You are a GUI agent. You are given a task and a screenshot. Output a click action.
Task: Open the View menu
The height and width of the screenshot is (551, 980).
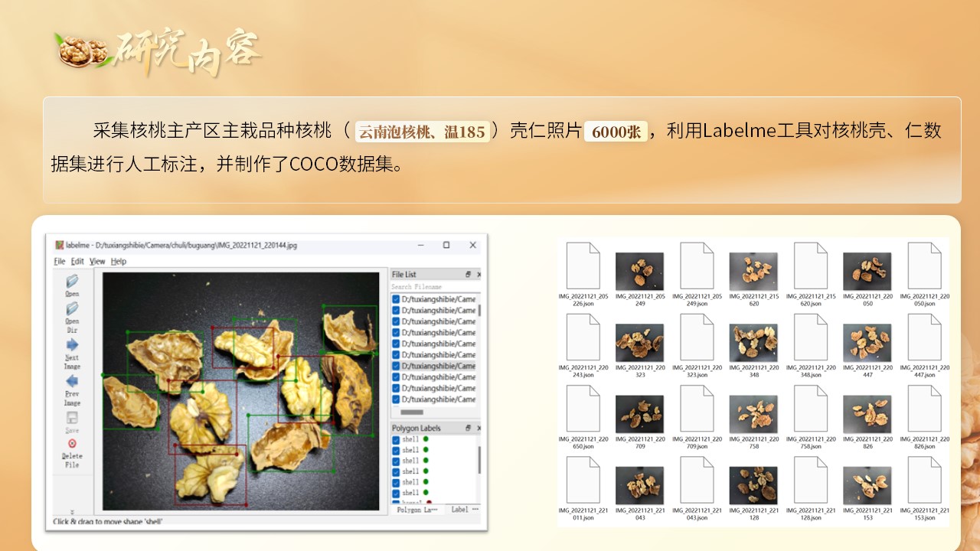pyautogui.click(x=99, y=262)
